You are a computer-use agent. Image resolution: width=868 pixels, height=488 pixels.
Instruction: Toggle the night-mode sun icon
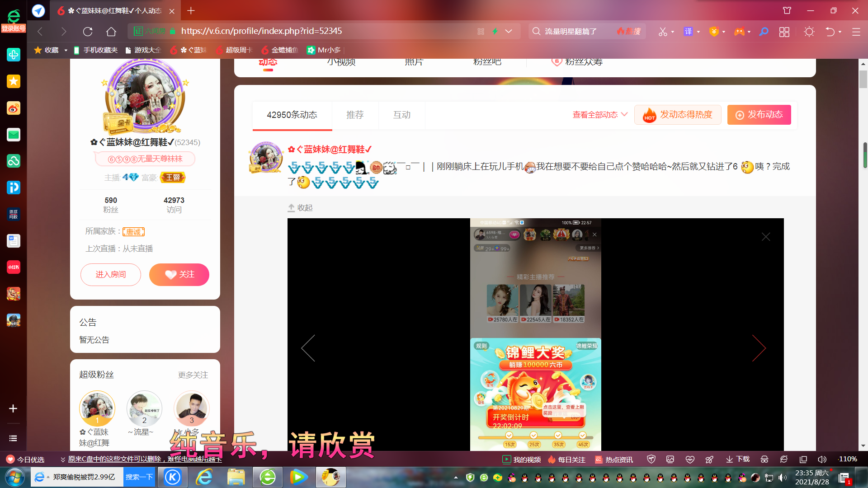tap(809, 32)
